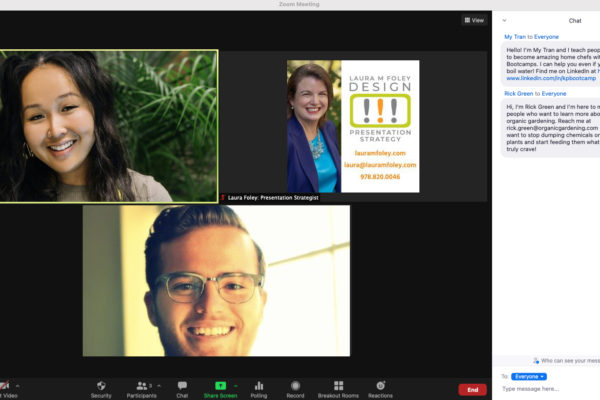Collapse the Chat panel chevron
This screenshot has height=400, width=600.
[x=504, y=20]
